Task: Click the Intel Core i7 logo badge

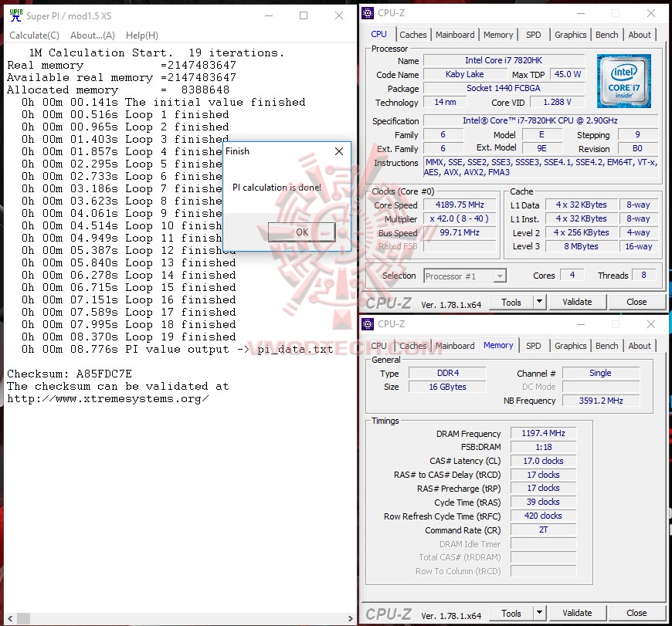Action: (x=624, y=80)
